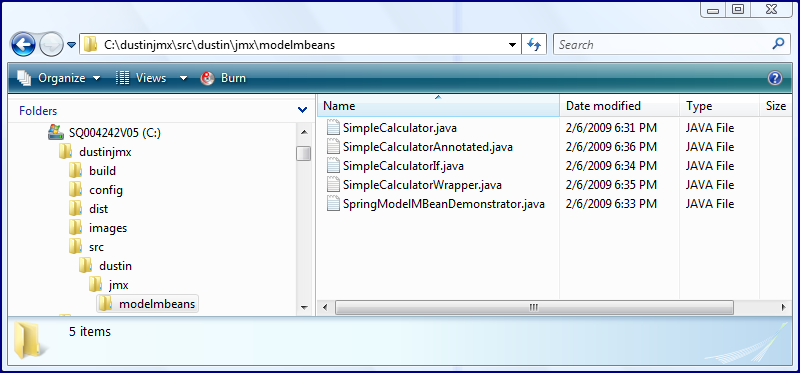Click date 2/6/2009 6:33 PM

[611, 204]
